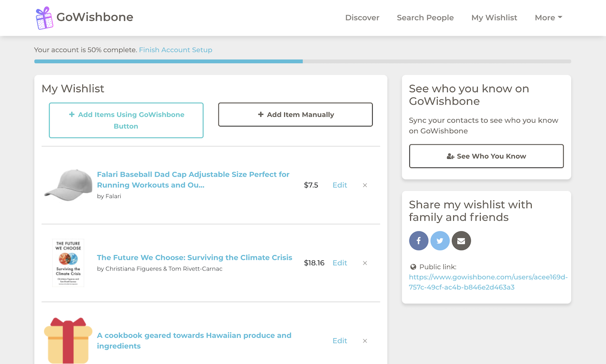The height and width of the screenshot is (364, 606).
Task: Remove the Hawaiian cookbook item
Action: 365,341
